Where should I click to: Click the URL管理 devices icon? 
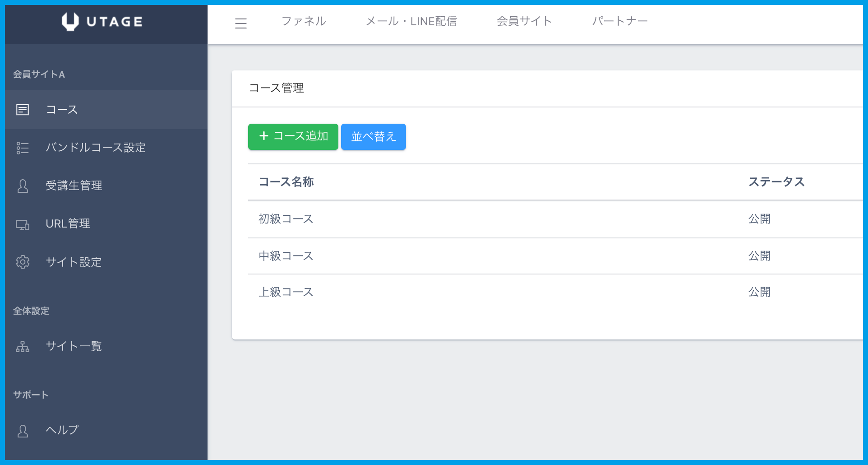point(23,224)
